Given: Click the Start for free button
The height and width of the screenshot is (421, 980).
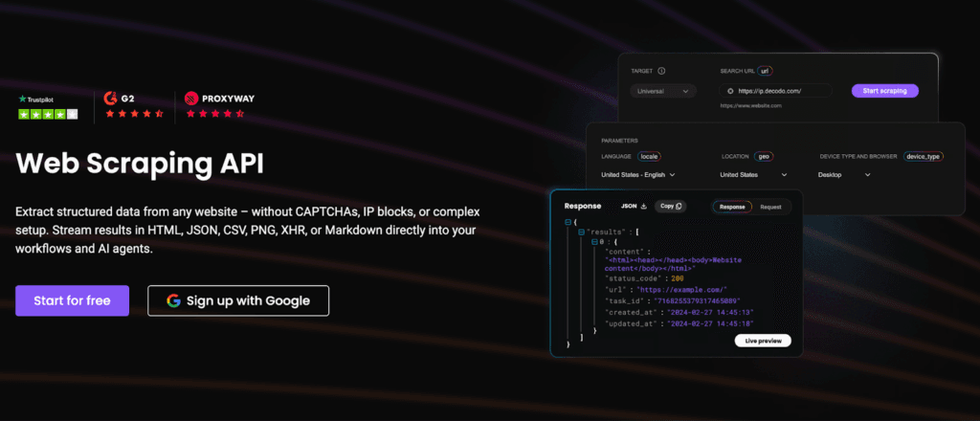Looking at the screenshot, I should coord(72,300).
